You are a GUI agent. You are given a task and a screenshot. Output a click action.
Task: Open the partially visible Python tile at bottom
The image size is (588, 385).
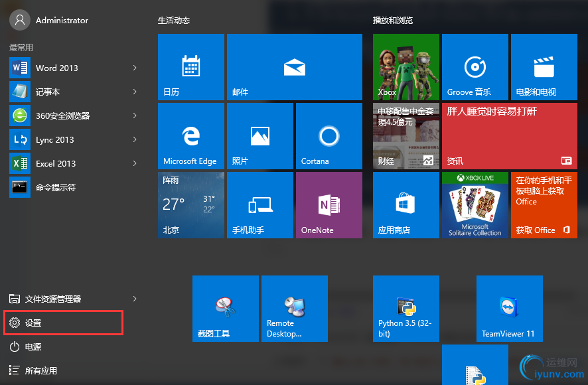point(475,364)
